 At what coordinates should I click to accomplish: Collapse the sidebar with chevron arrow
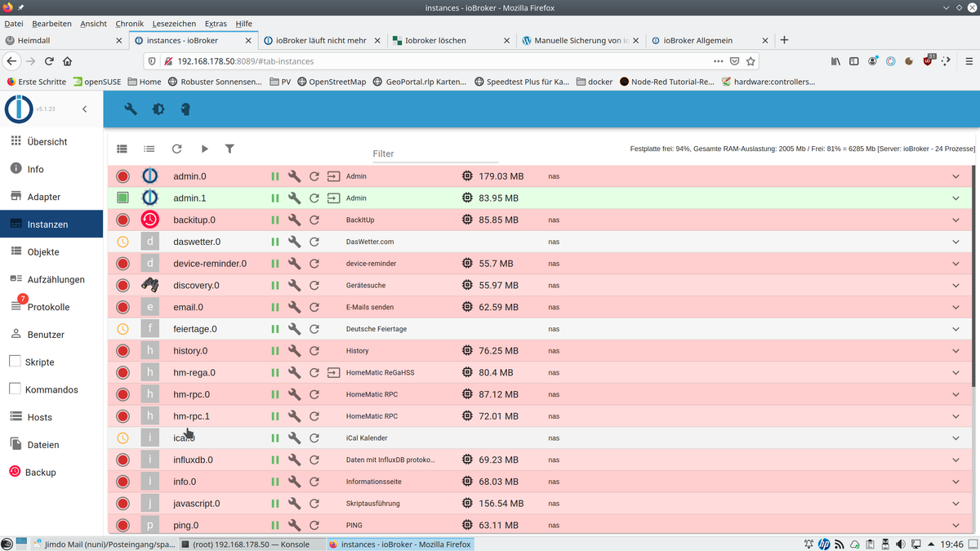click(84, 109)
